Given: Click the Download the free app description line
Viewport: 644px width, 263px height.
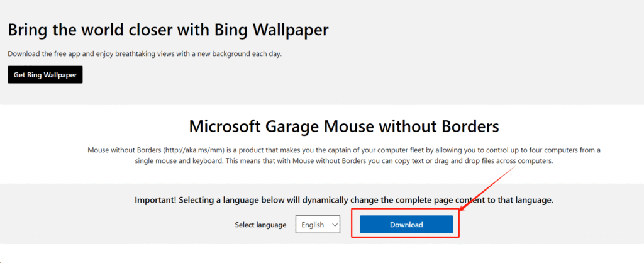Looking at the screenshot, I should pyautogui.click(x=145, y=54).
